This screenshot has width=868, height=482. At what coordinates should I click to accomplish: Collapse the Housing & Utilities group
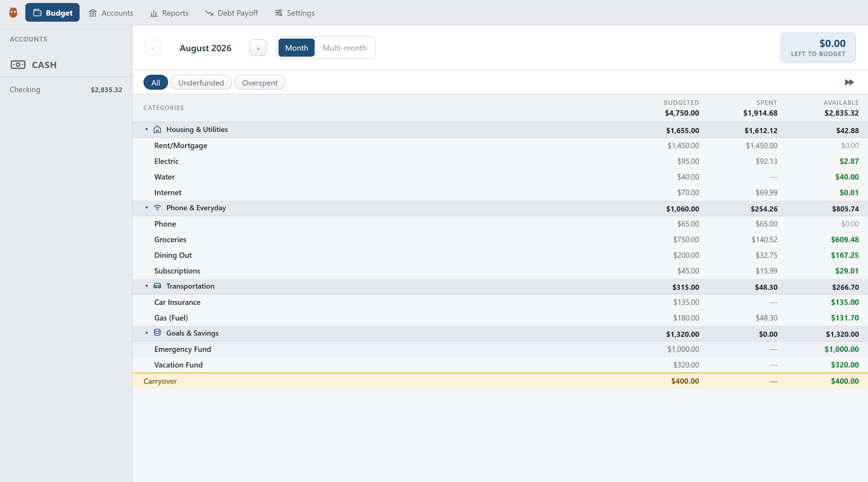tap(146, 129)
